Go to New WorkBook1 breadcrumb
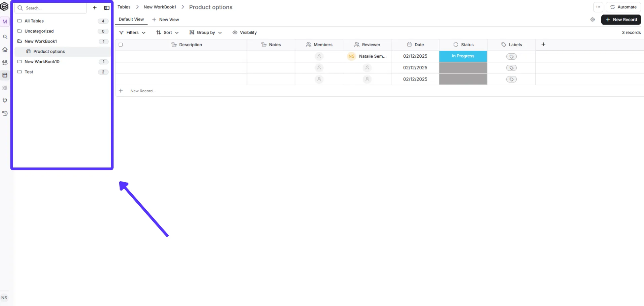 click(x=160, y=7)
